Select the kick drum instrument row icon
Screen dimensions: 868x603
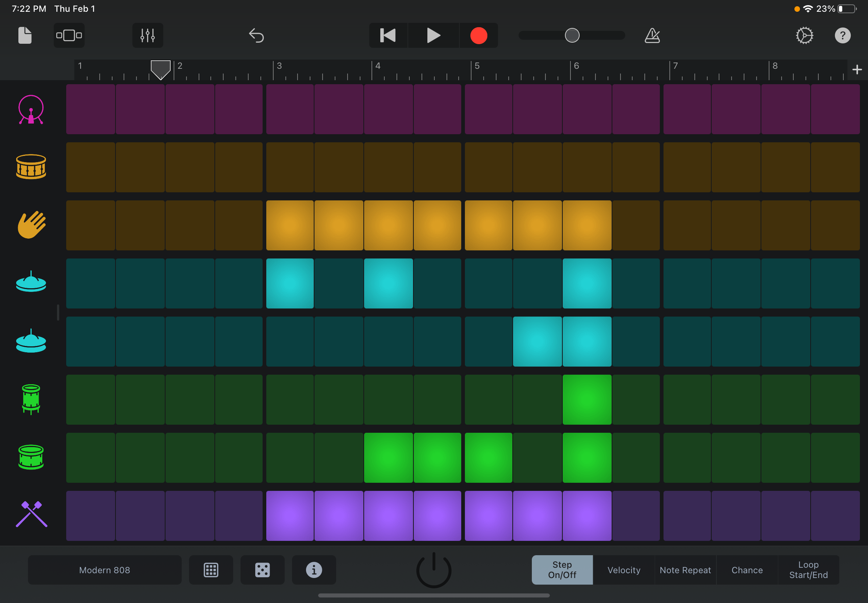[31, 110]
